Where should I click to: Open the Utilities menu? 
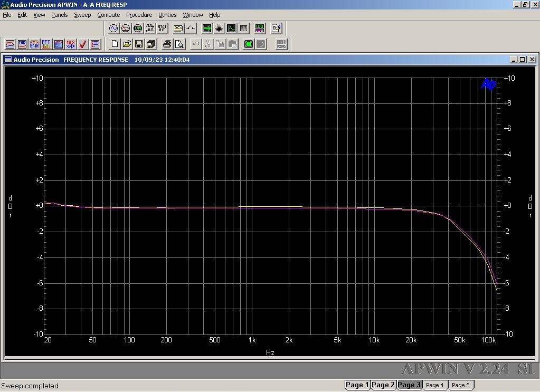tap(167, 15)
